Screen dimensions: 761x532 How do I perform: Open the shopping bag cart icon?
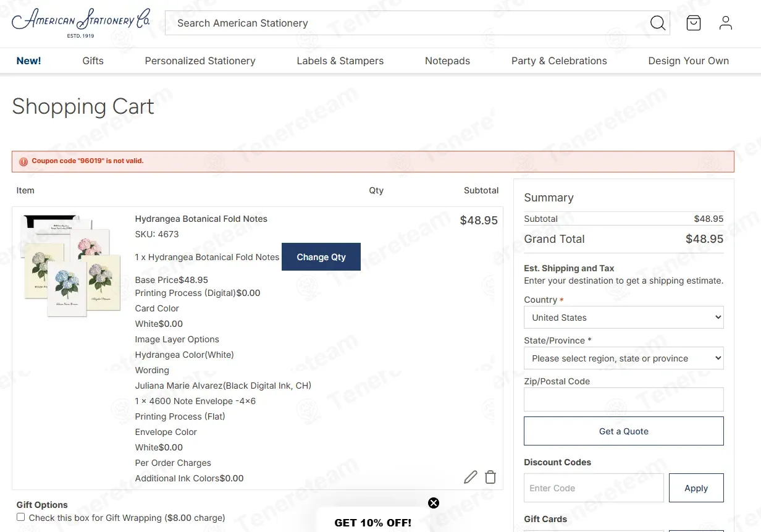694,23
